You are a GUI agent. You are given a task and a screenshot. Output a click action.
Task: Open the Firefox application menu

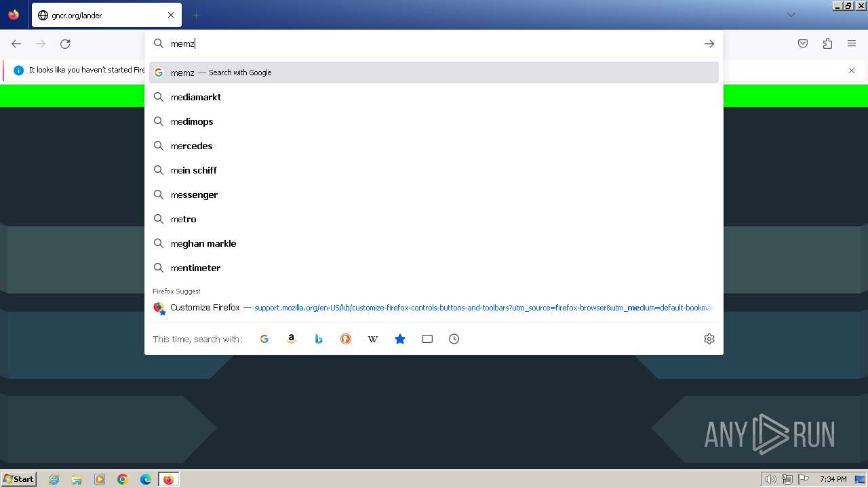point(852,43)
